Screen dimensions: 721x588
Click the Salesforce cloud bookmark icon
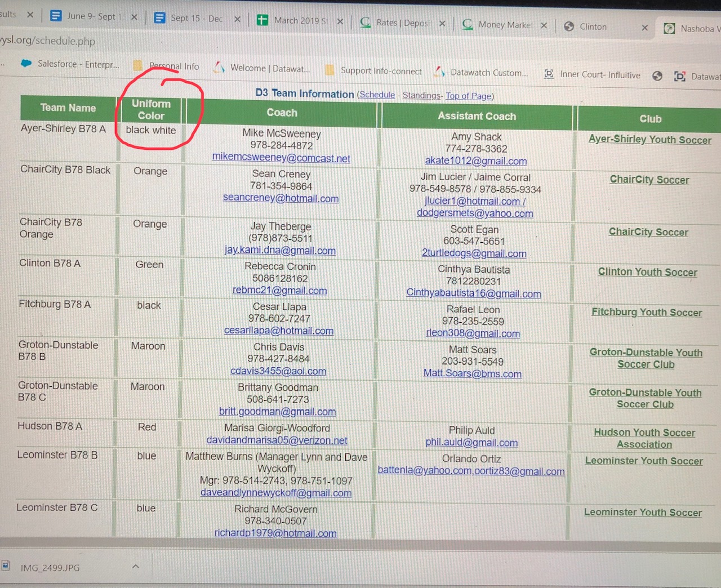[26, 63]
